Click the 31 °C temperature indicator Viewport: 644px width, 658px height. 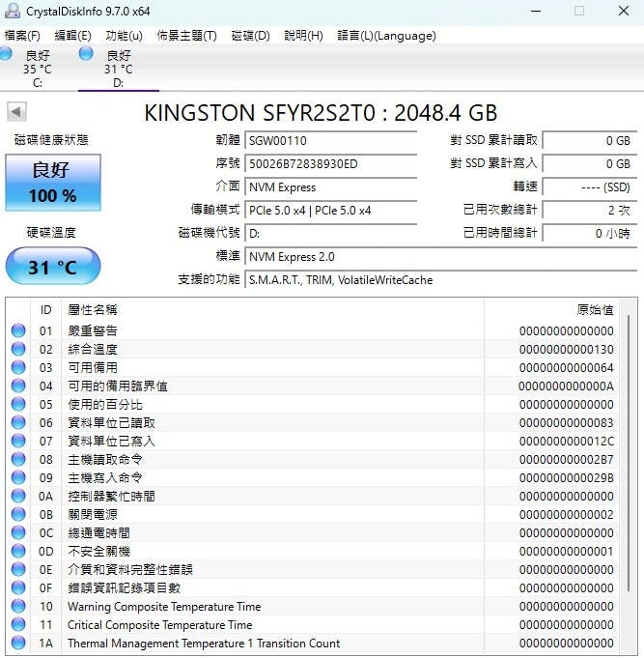click(x=53, y=267)
